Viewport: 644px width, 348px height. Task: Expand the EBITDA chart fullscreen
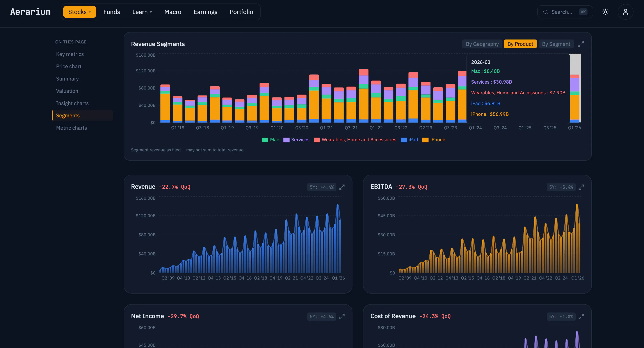pos(581,187)
